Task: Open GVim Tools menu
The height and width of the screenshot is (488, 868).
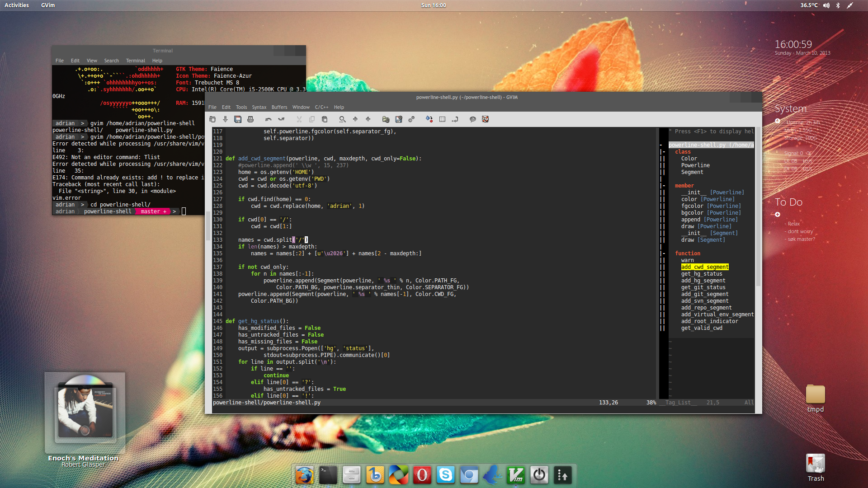Action: pos(241,107)
